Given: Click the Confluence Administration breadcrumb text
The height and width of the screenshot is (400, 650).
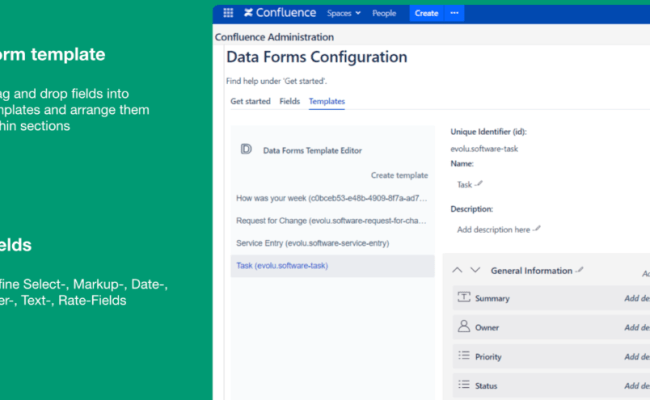Looking at the screenshot, I should [x=274, y=37].
